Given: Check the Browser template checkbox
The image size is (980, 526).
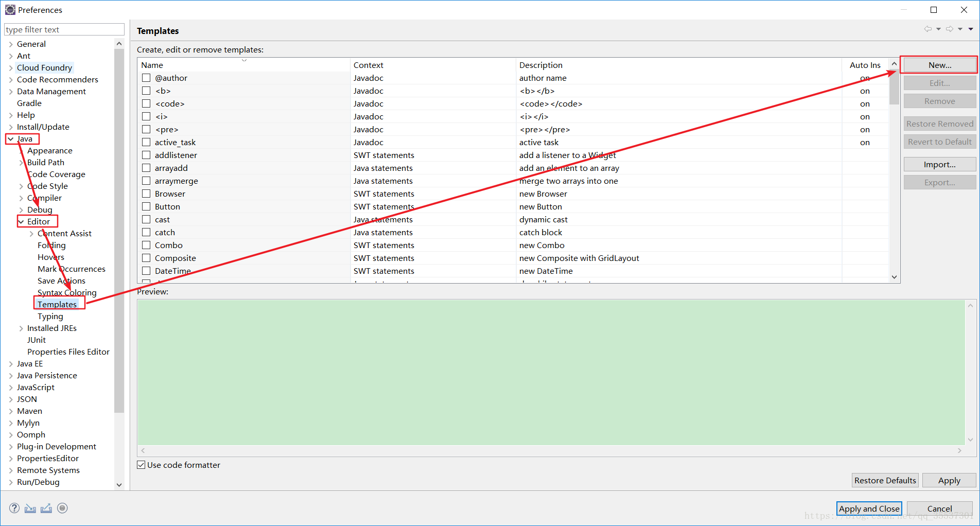Looking at the screenshot, I should click(x=146, y=194).
